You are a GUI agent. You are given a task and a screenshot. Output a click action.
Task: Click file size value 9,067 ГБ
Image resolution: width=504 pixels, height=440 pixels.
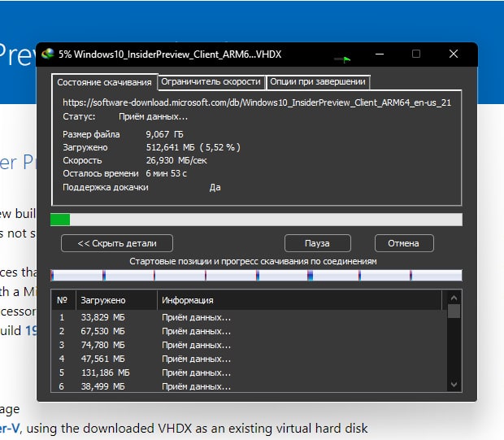pyautogui.click(x=164, y=134)
